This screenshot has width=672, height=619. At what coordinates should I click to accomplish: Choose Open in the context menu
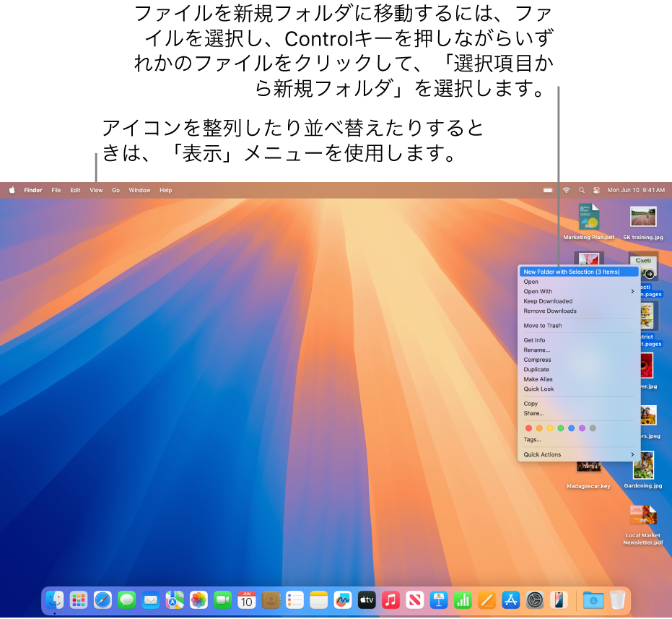(x=579, y=282)
